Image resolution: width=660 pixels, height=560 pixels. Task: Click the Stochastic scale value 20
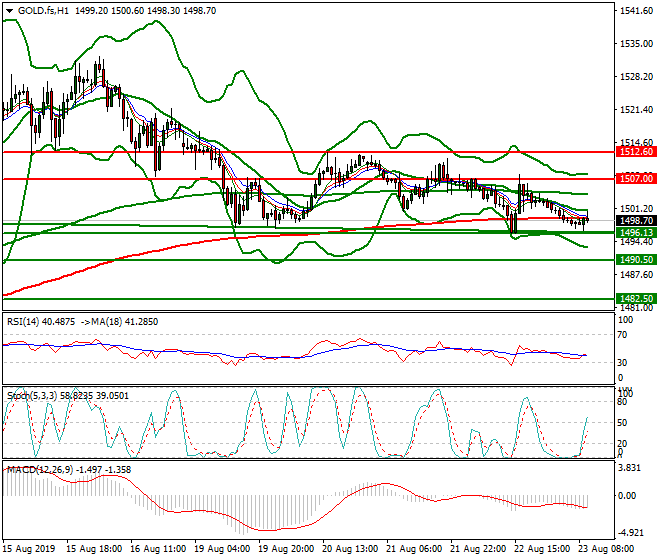[622, 443]
